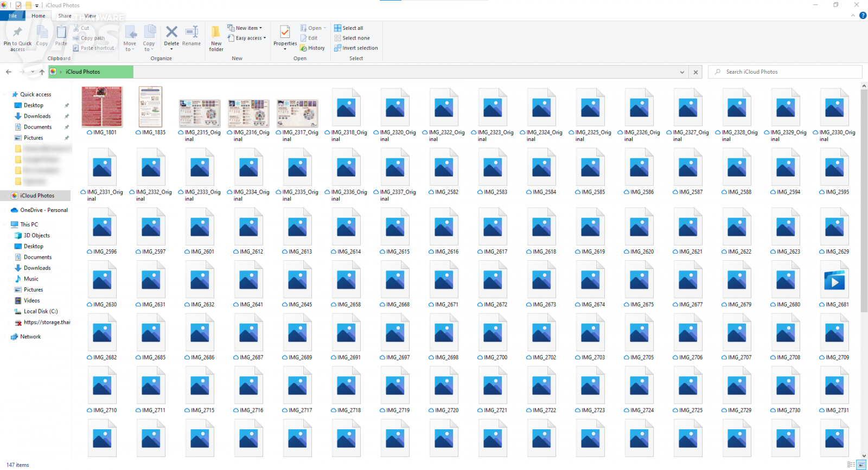Expand the Network tree node arrow
This screenshot has width=868, height=470.
pyautogui.click(x=5, y=337)
